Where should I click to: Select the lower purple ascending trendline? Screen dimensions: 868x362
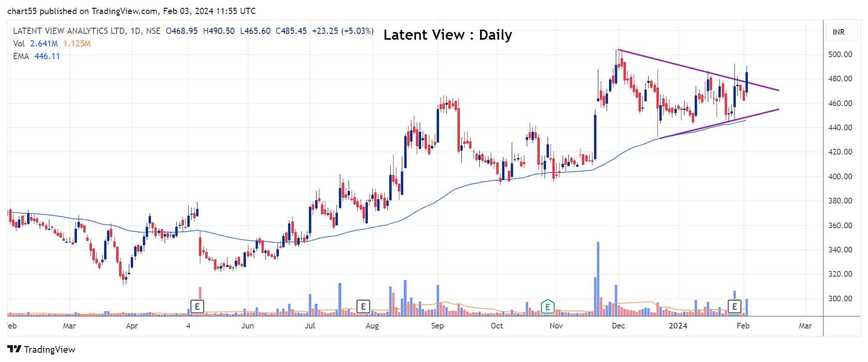[716, 124]
